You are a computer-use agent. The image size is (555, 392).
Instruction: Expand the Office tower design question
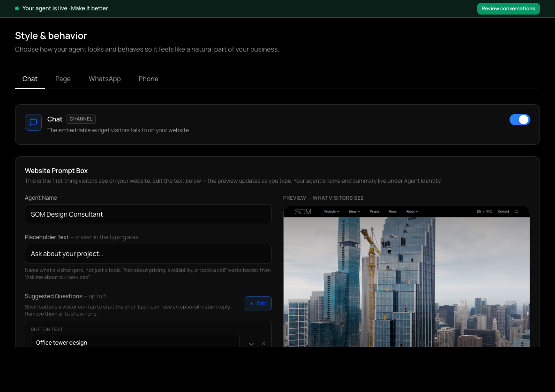[x=251, y=344]
